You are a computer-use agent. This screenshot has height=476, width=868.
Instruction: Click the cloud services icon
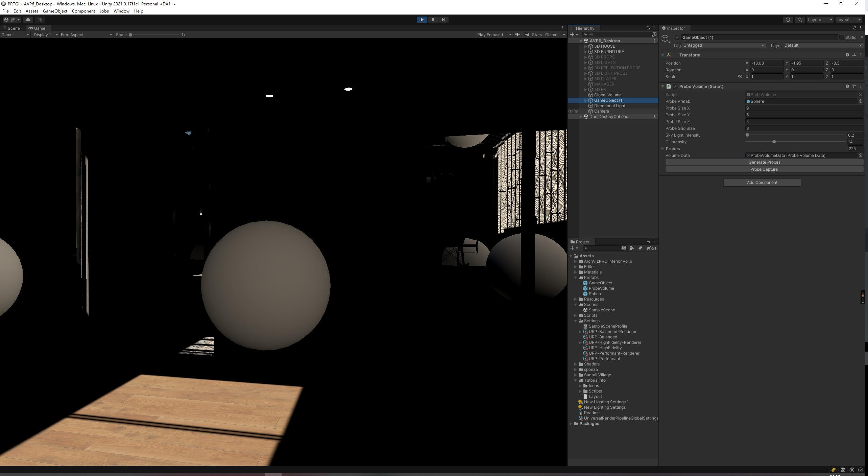coord(28,20)
